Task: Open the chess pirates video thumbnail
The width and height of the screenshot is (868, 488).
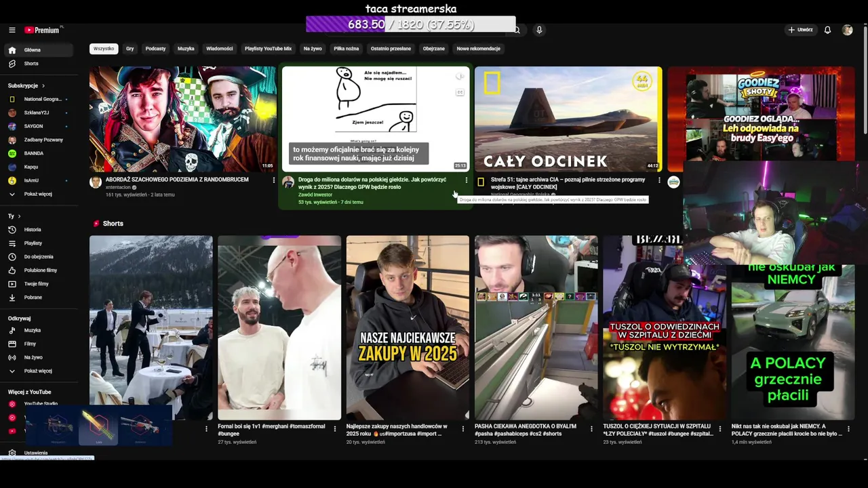Action: pos(182,119)
